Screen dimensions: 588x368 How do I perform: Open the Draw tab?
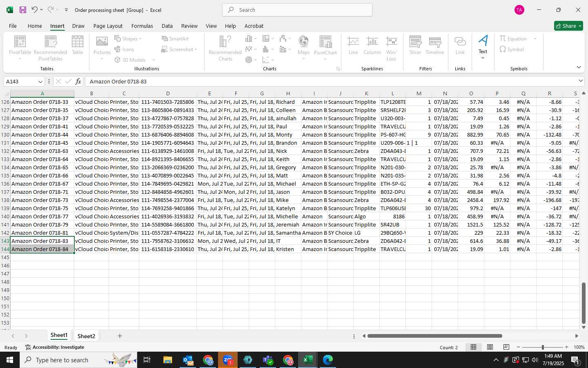point(78,26)
